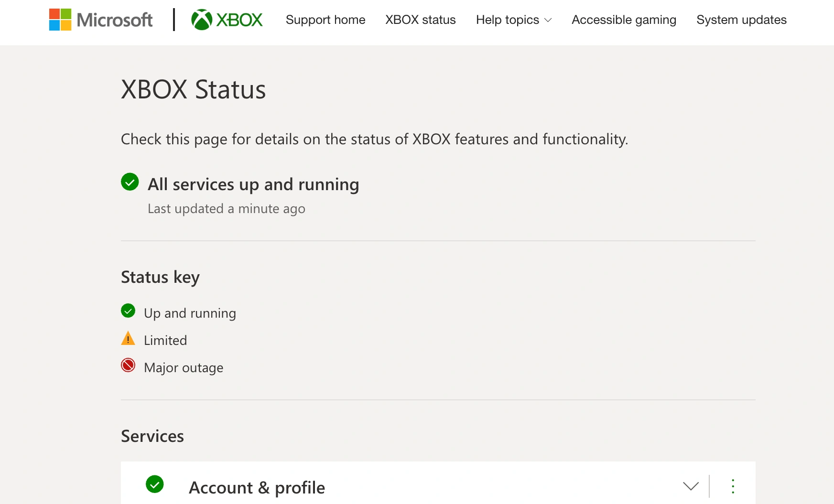Image resolution: width=834 pixels, height=504 pixels.
Task: Click the 'Check this page for details' description
Action: pyautogui.click(x=375, y=139)
